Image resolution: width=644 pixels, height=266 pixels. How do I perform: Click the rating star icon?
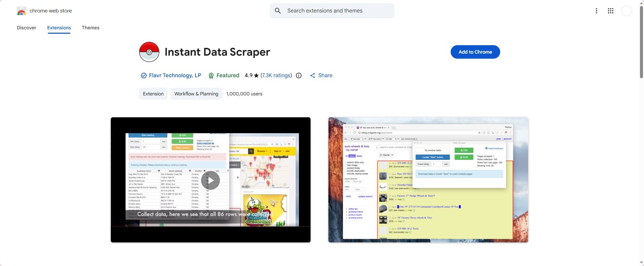coord(256,76)
